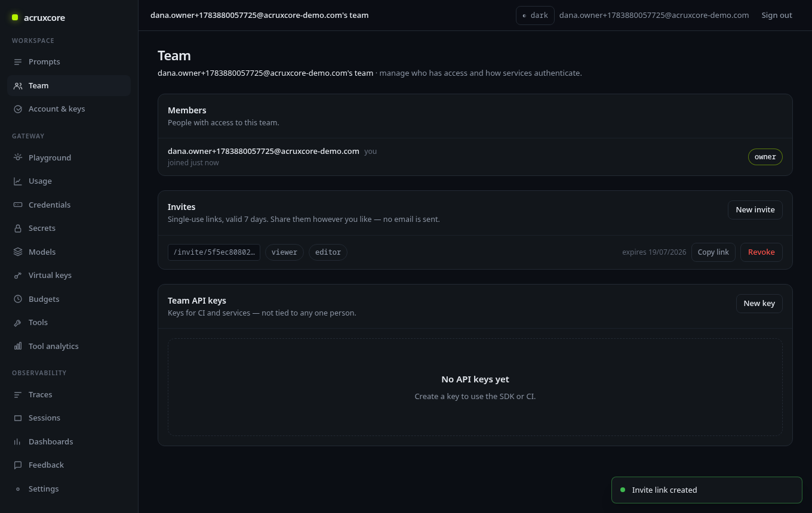Click the Sessions window icon

click(18, 418)
